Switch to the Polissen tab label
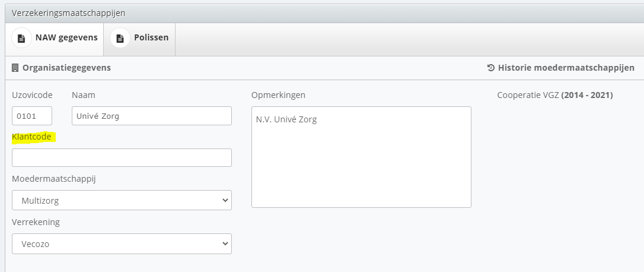Viewport: 644px width, 272px height. click(151, 38)
